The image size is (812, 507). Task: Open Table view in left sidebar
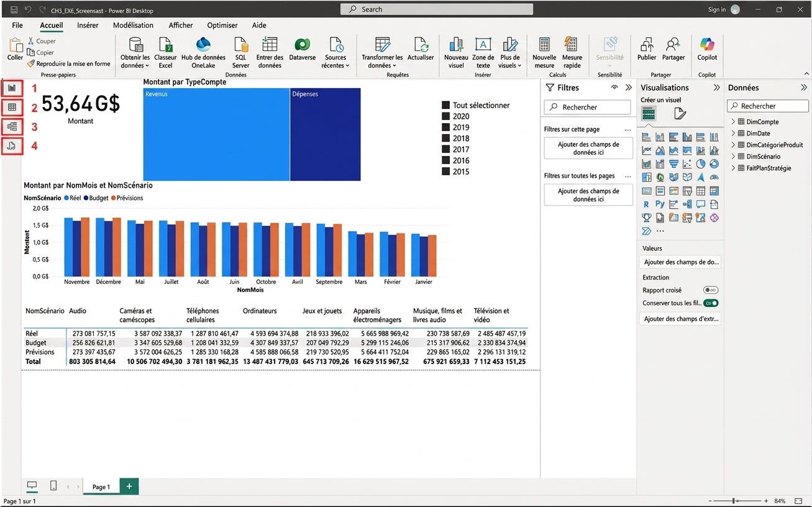pyautogui.click(x=12, y=107)
